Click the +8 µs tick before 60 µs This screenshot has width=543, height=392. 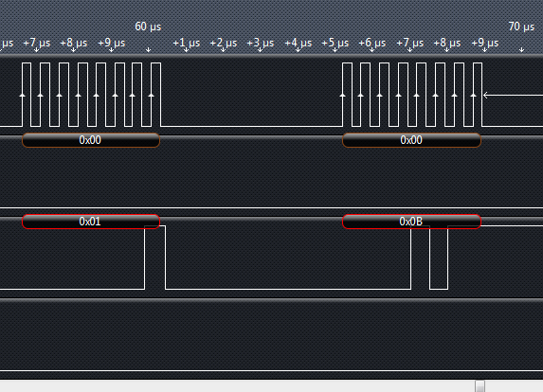coord(73,44)
